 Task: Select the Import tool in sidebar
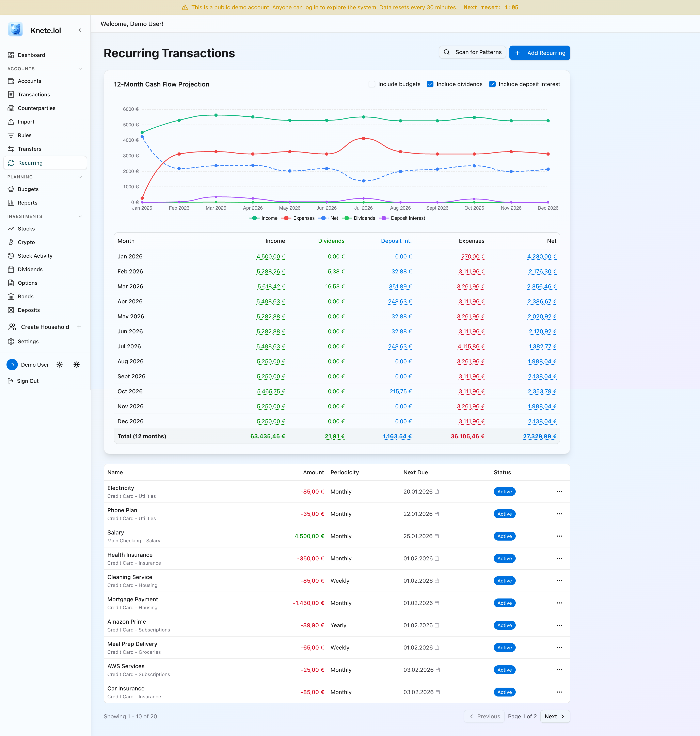point(26,122)
